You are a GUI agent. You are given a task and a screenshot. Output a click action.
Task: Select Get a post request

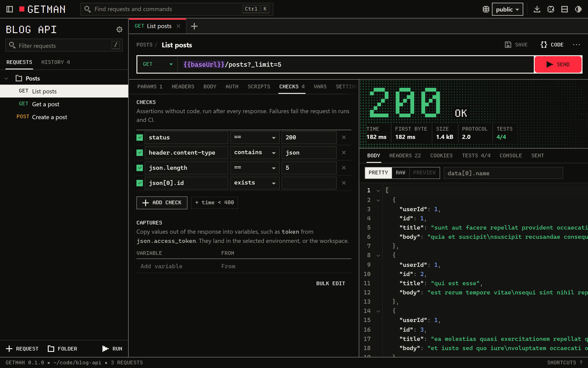coord(64,104)
